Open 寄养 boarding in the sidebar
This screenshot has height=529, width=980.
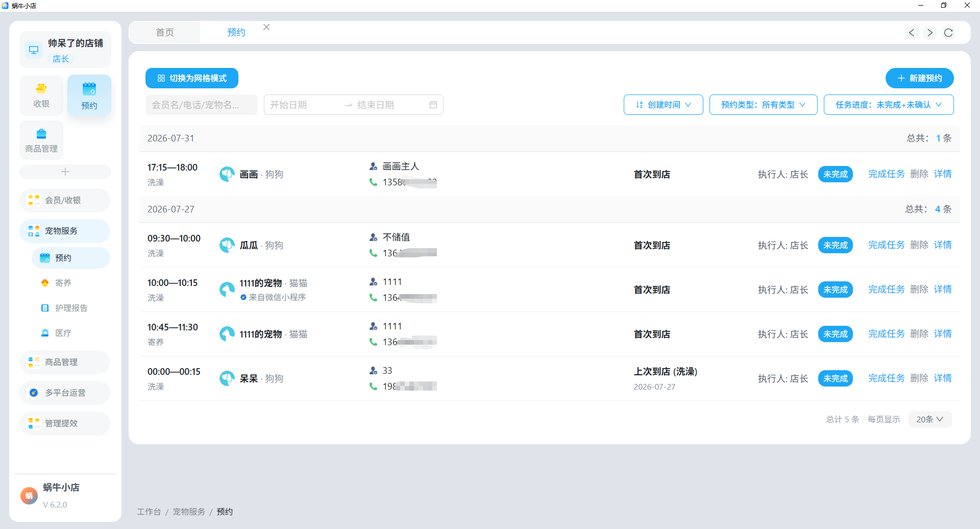70,283
